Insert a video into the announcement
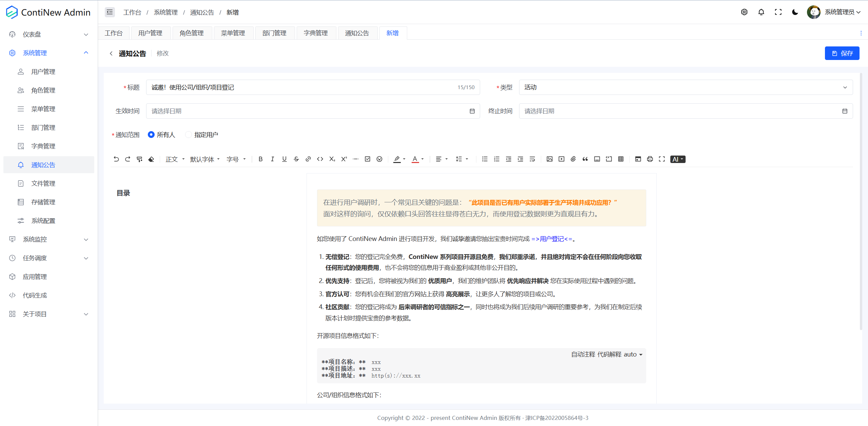This screenshot has width=868, height=426. point(561,159)
